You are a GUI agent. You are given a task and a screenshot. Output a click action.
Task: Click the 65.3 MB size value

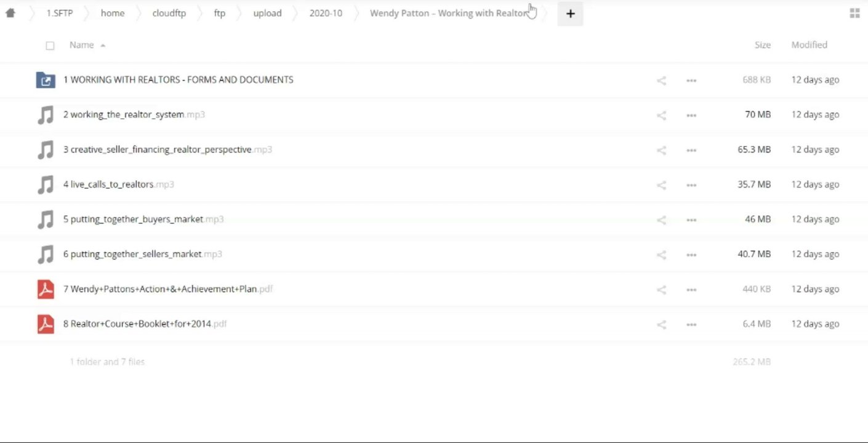pos(754,150)
